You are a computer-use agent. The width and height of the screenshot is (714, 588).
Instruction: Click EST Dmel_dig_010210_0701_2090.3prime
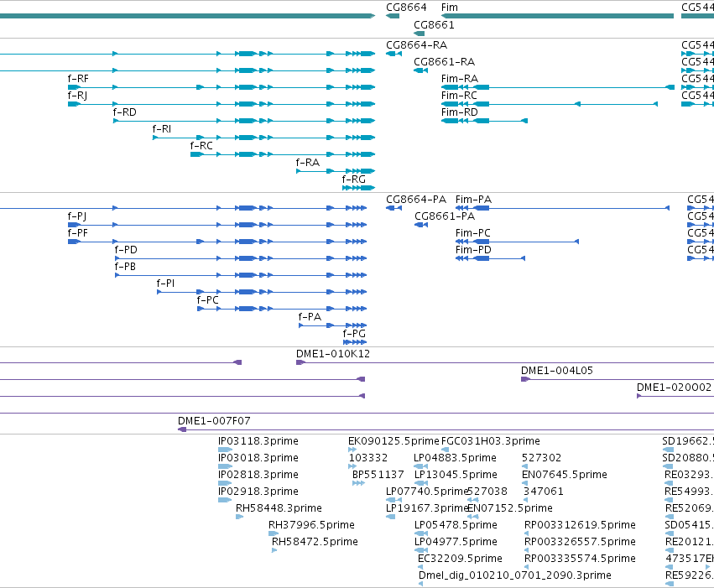point(420,584)
